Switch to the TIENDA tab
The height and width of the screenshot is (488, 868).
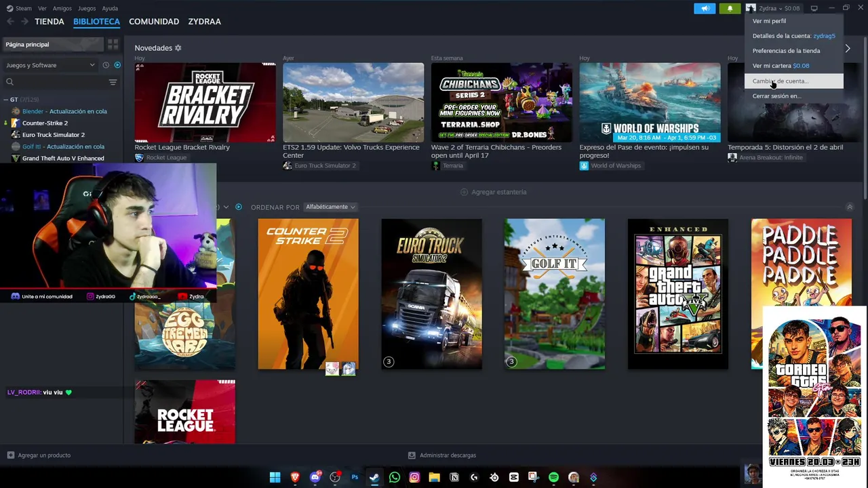(x=50, y=22)
